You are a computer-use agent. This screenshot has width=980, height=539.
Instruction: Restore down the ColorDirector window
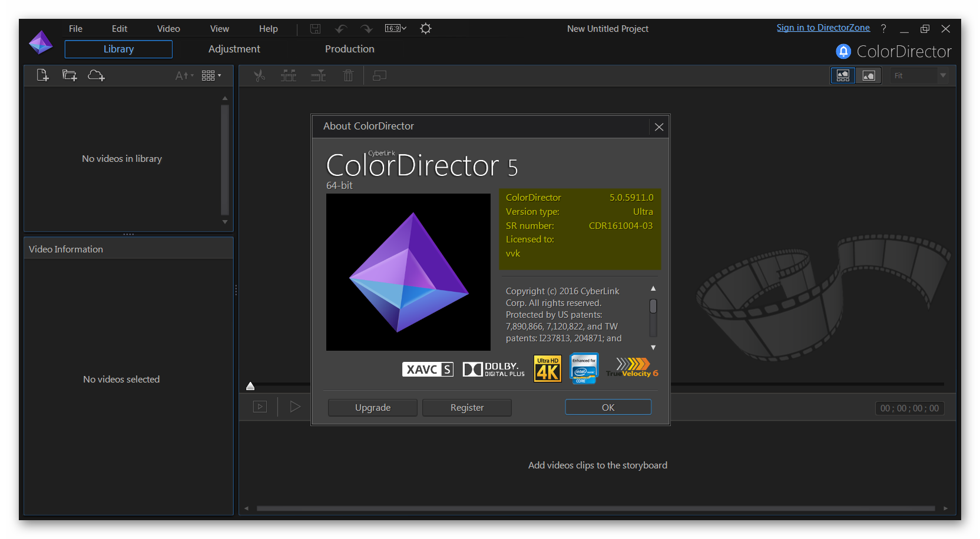tap(925, 29)
